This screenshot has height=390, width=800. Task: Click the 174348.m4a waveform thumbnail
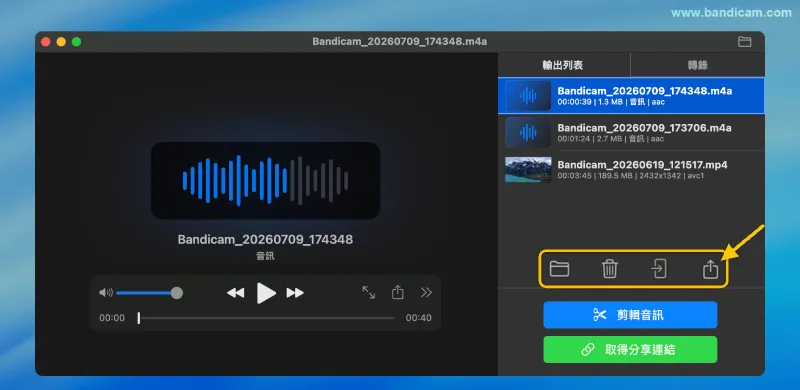528,95
